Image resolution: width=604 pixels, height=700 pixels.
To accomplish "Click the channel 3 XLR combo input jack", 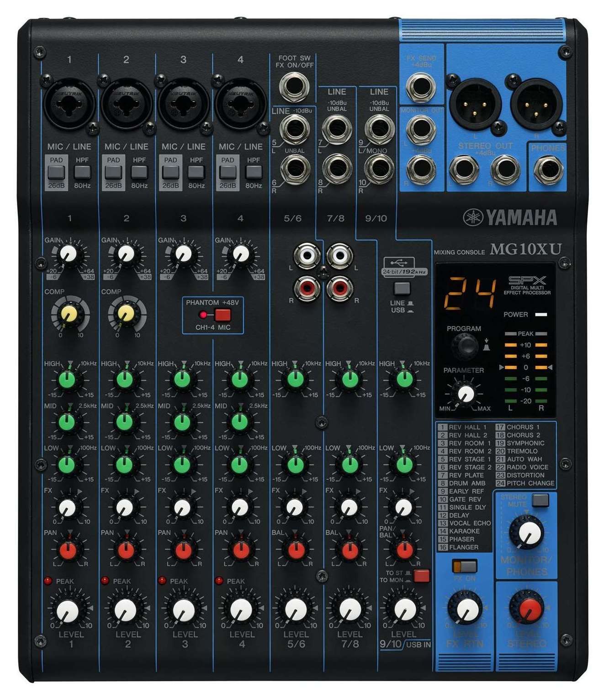I will (x=183, y=104).
